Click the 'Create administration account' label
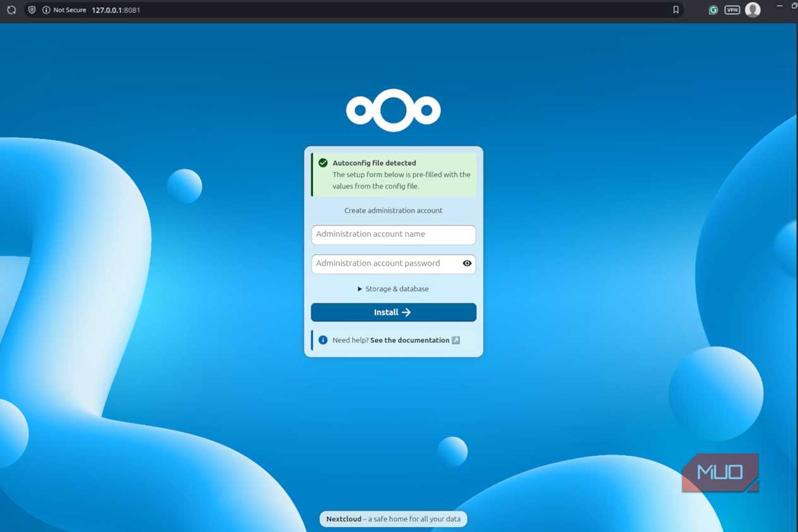Viewport: 798px width, 532px height. [393, 211]
